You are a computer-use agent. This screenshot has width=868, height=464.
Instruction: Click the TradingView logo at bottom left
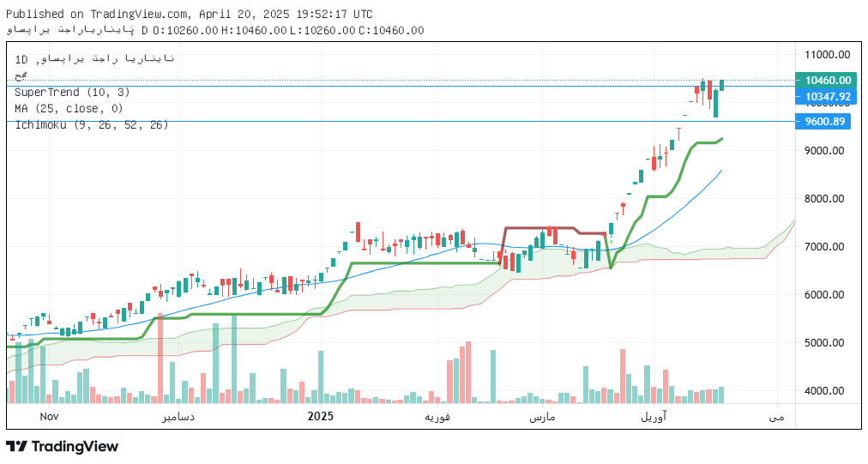62,446
